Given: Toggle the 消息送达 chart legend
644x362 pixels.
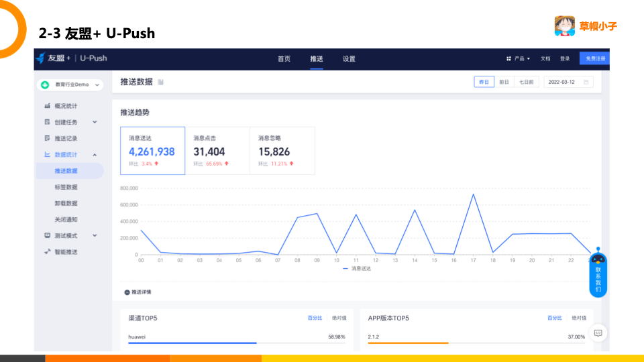Looking at the screenshot, I should point(356,268).
